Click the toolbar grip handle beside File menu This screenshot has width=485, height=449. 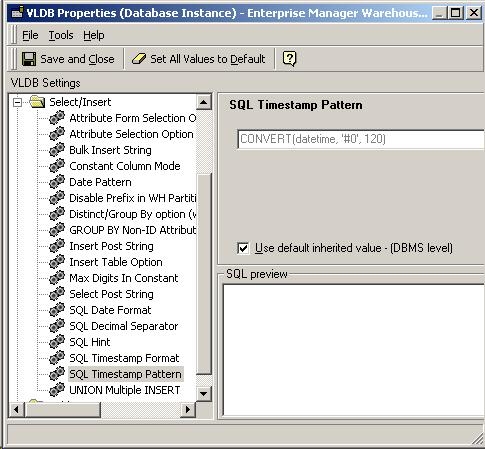point(13,35)
